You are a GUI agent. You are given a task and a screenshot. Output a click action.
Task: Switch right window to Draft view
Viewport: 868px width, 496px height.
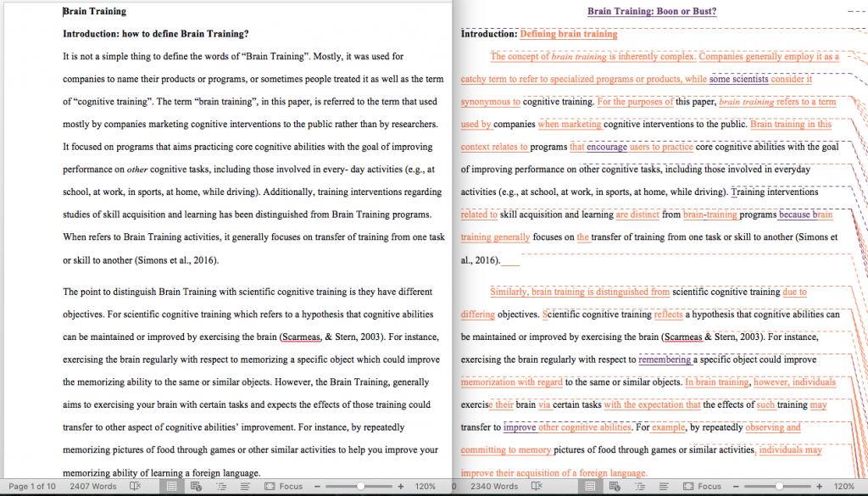(x=664, y=486)
